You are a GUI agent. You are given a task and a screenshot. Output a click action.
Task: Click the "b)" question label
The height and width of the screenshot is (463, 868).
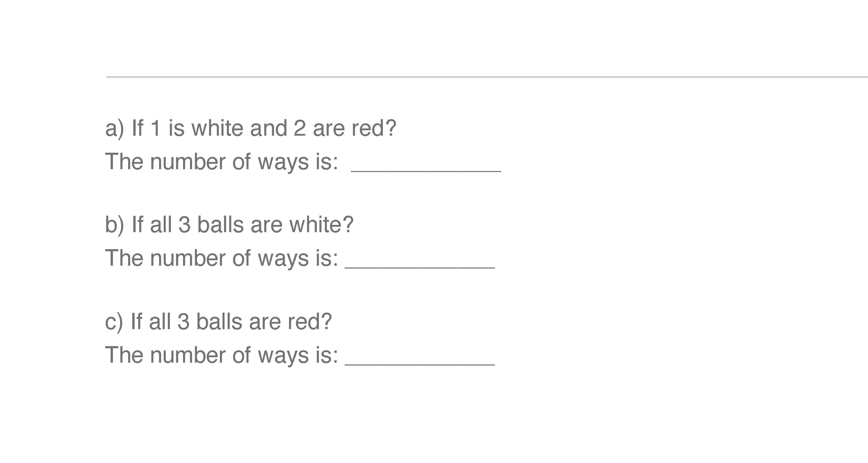pyautogui.click(x=114, y=225)
